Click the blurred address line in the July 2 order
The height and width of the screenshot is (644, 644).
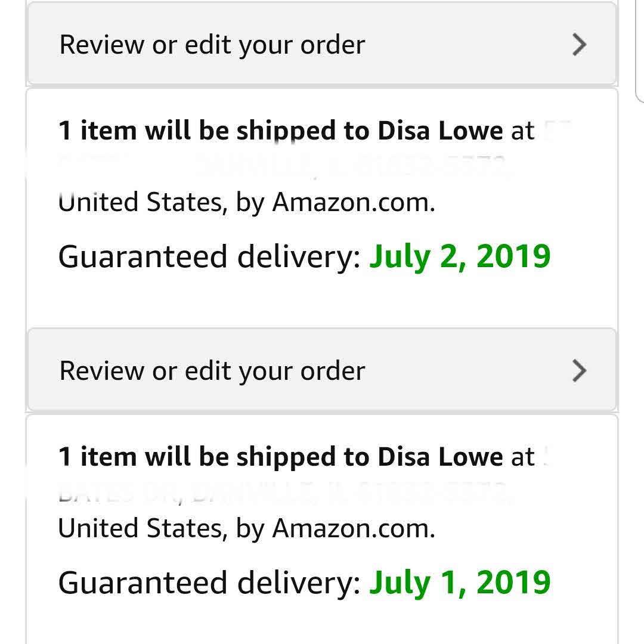[x=283, y=166]
